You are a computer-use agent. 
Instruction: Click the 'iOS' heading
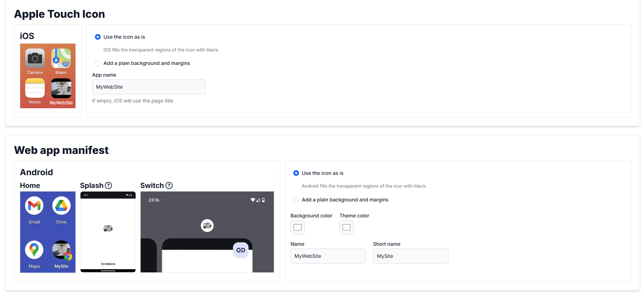[x=27, y=36]
